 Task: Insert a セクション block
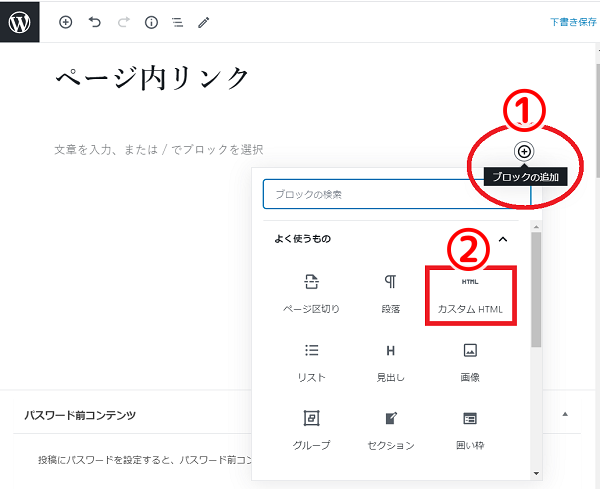390,430
